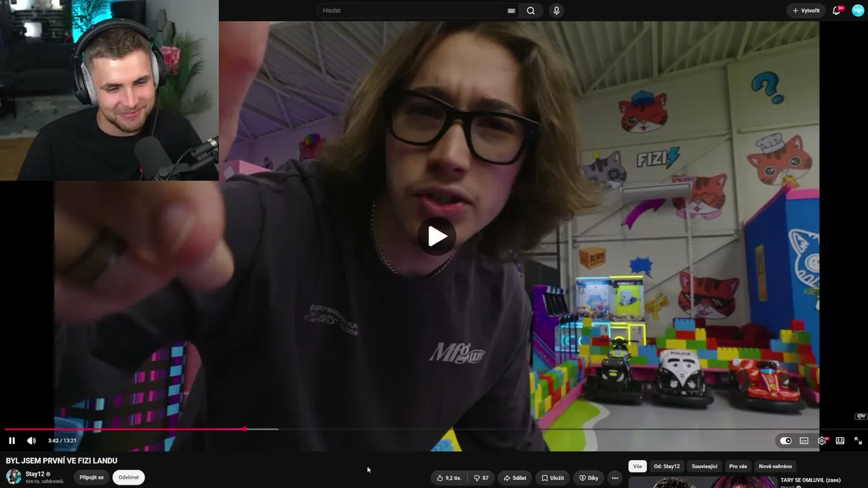Open more actions three-dot menu
The image size is (868, 488).
pyautogui.click(x=615, y=478)
